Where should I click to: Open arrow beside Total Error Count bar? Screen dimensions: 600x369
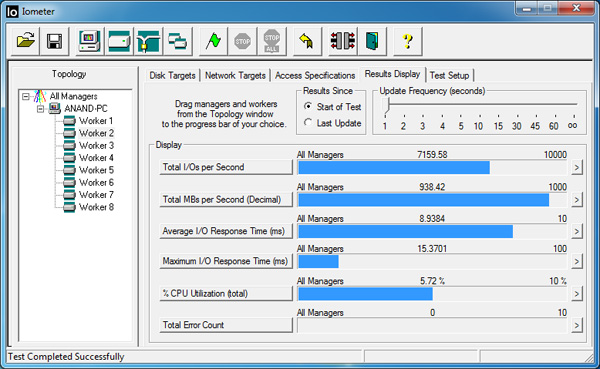[577, 325]
